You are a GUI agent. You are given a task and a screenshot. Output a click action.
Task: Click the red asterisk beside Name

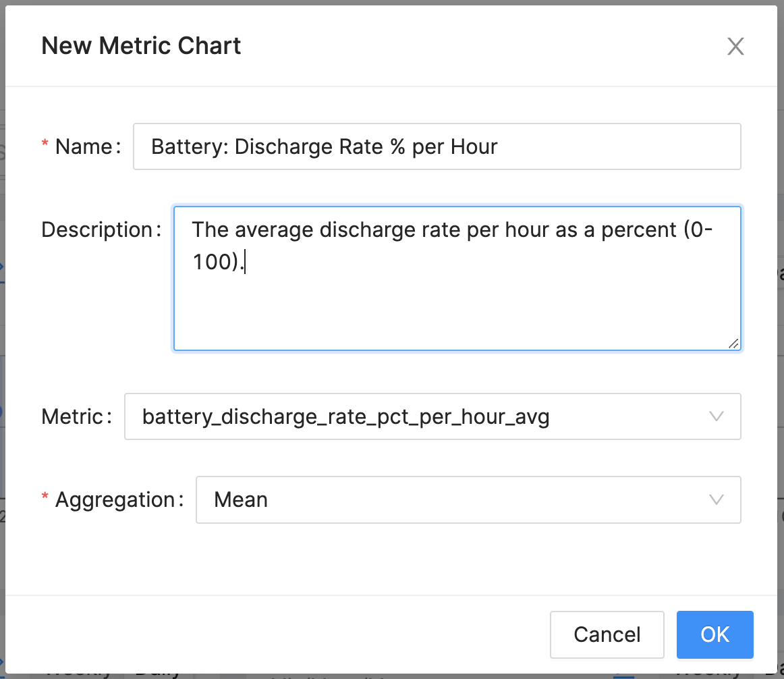(x=45, y=144)
